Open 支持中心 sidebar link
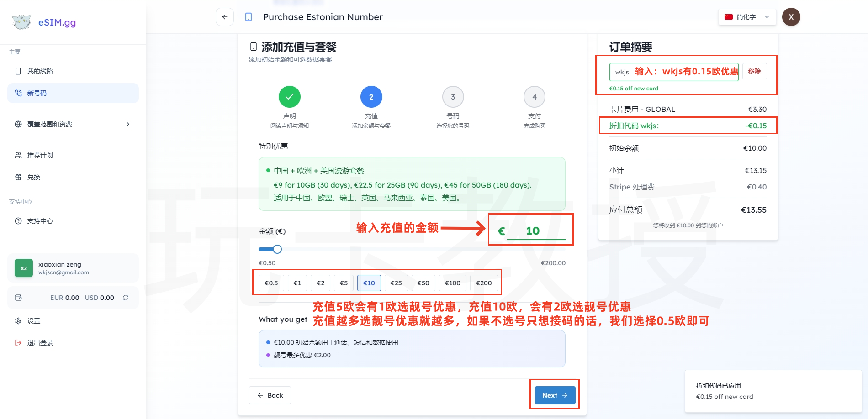This screenshot has height=419, width=868. (73, 221)
